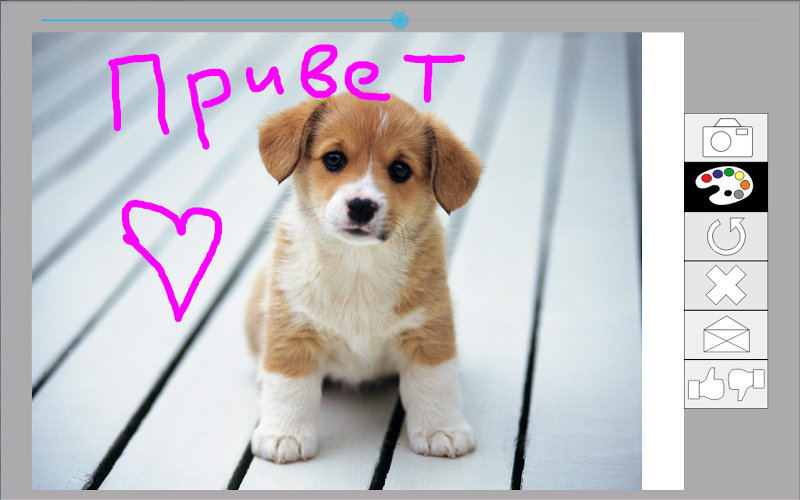800x500 pixels.
Task: Send via the envelope mail icon
Action: [x=726, y=335]
